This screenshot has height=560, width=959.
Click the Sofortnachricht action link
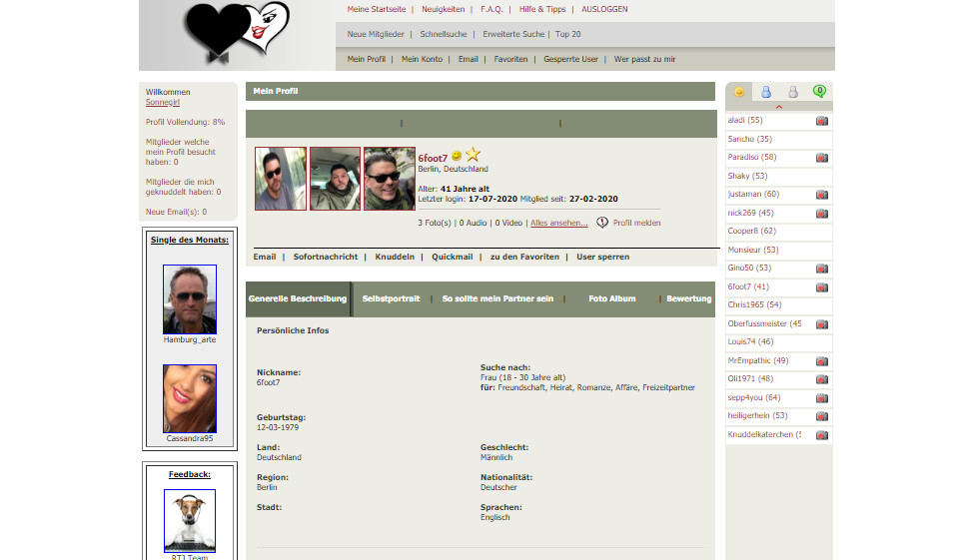pyautogui.click(x=325, y=257)
